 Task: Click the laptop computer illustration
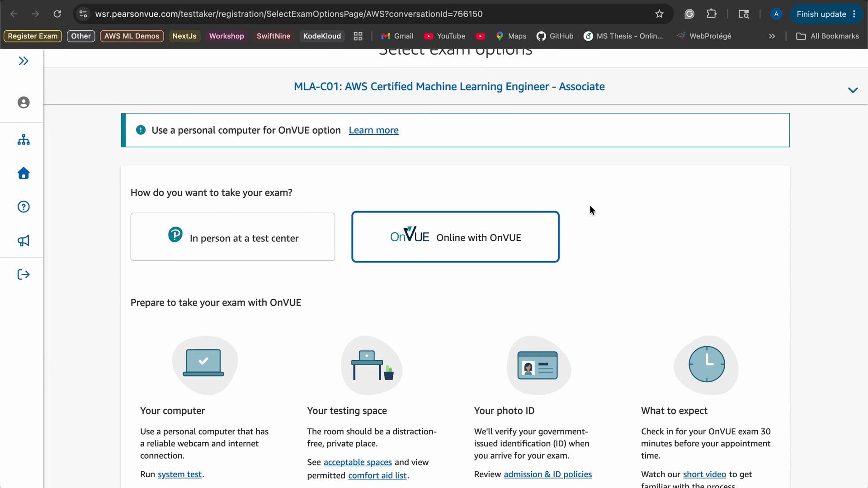(205, 365)
